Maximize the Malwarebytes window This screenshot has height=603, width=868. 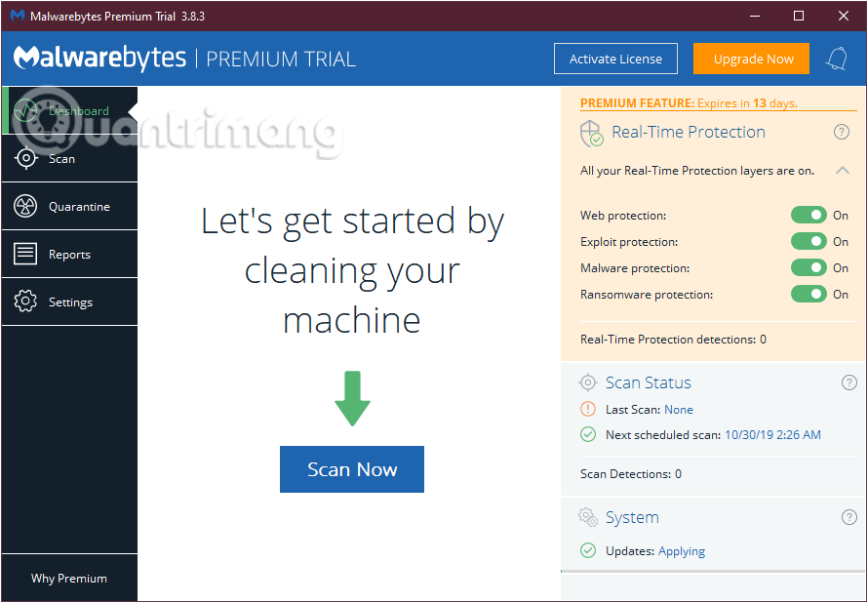pos(798,16)
